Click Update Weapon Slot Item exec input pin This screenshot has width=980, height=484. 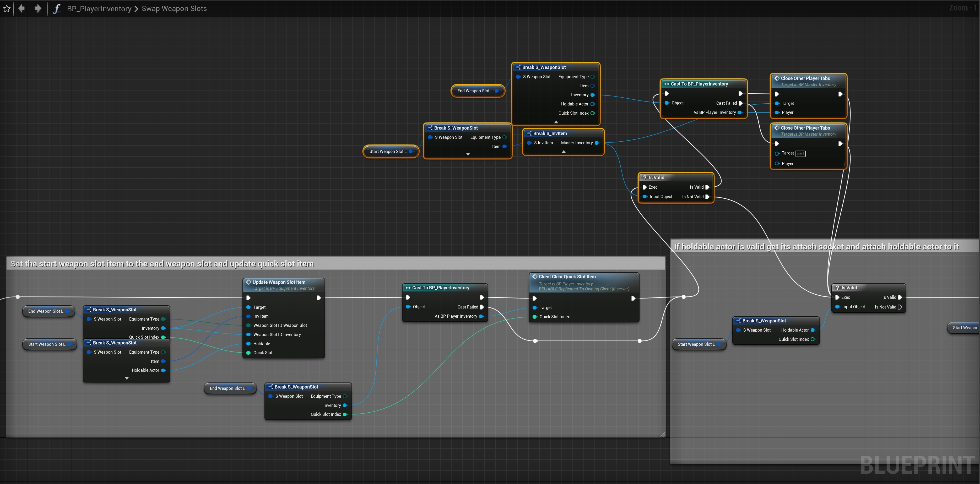coord(248,298)
